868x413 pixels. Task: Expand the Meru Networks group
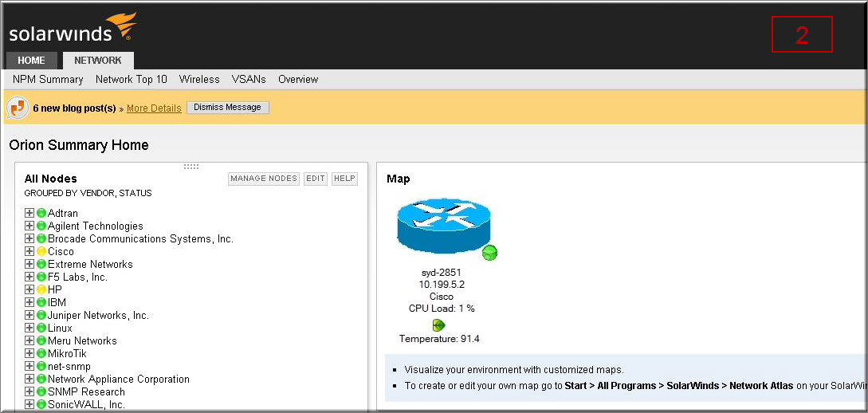point(29,340)
